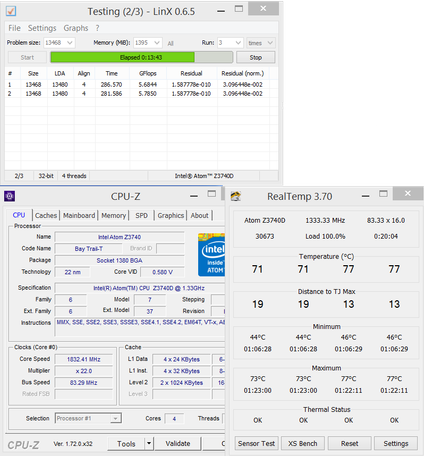Click the Level 2 cache value 2 x 1024 KBytes
The image size is (424, 456).
pyautogui.click(x=181, y=383)
